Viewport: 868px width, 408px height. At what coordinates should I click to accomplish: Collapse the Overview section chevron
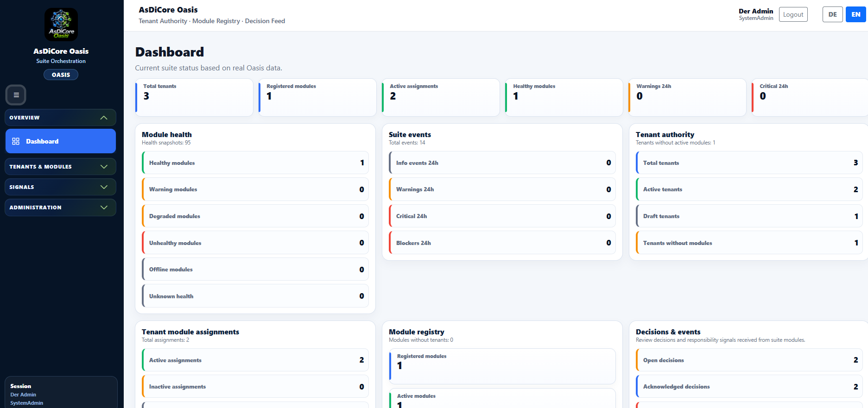click(104, 118)
